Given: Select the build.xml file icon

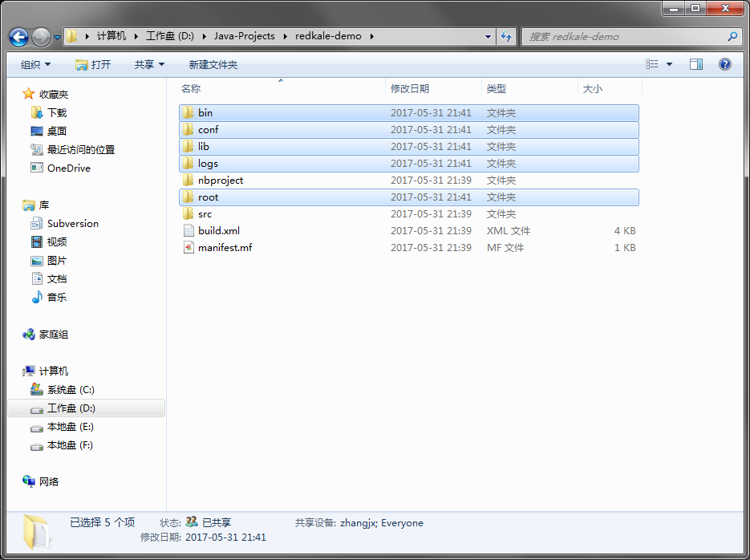Looking at the screenshot, I should [188, 231].
